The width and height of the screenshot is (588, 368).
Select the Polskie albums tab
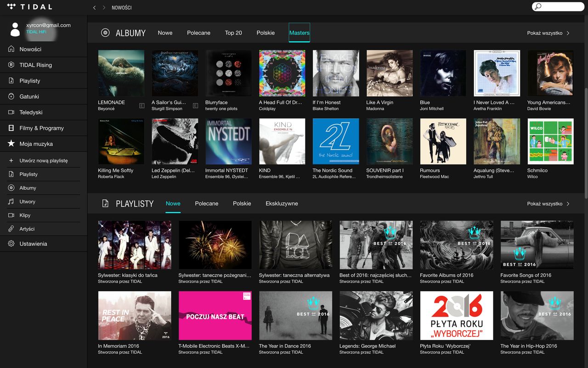[x=266, y=33]
